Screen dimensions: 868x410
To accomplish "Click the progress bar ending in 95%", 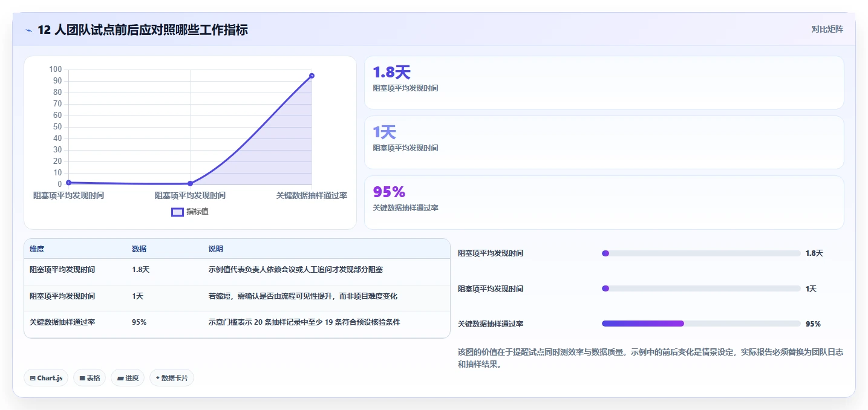I will click(701, 324).
